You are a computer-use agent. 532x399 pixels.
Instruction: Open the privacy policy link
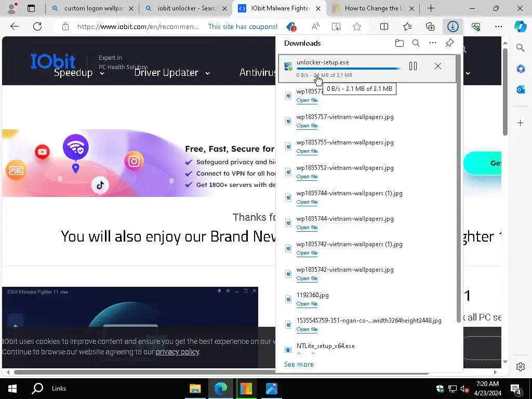coord(178,352)
